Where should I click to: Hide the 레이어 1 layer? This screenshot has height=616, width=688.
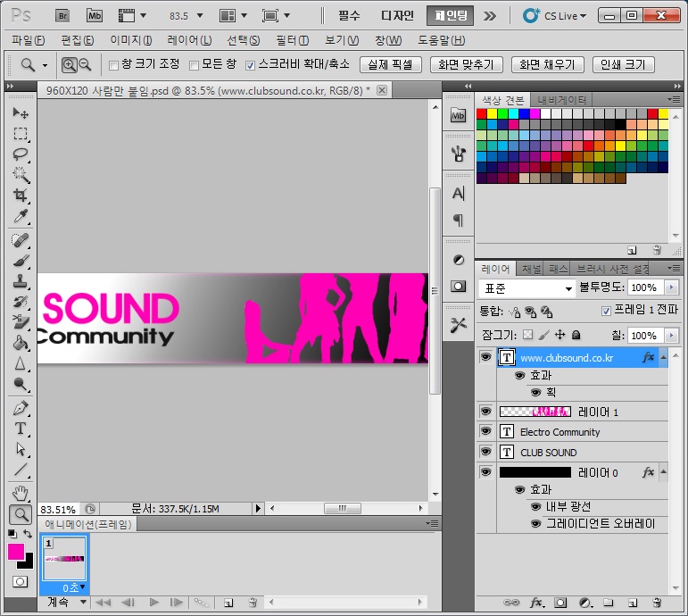485,411
